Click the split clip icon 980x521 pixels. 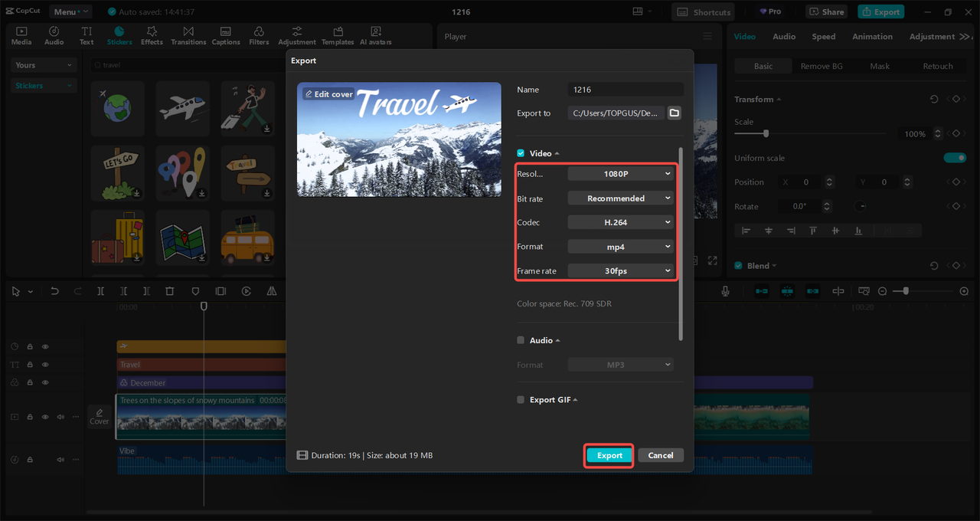coord(100,291)
